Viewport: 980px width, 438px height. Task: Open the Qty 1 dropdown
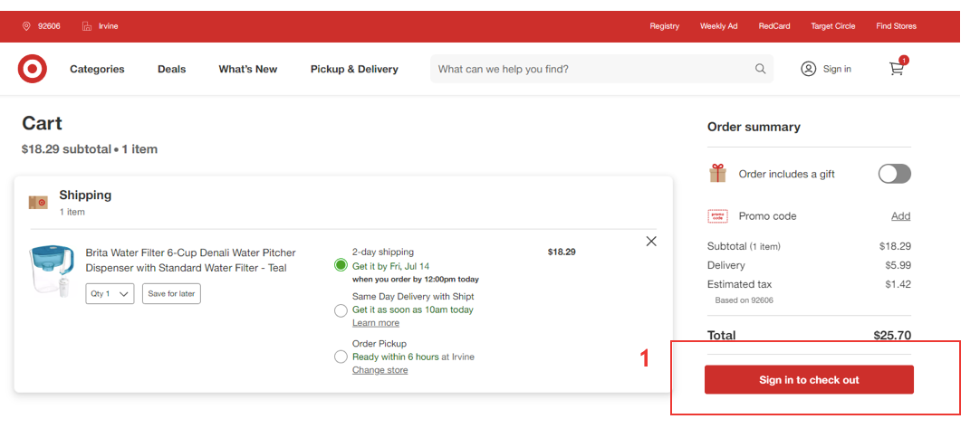coord(110,294)
